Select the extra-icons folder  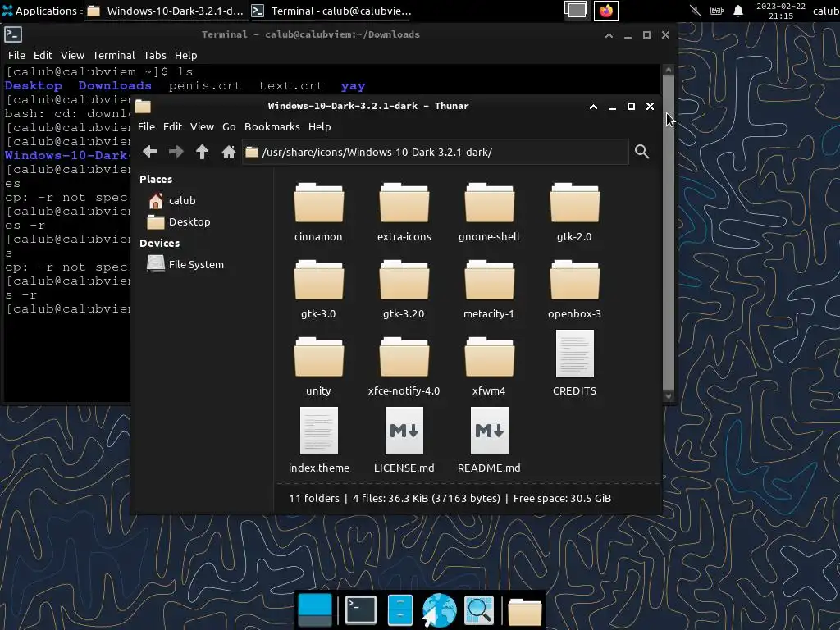coord(404,212)
